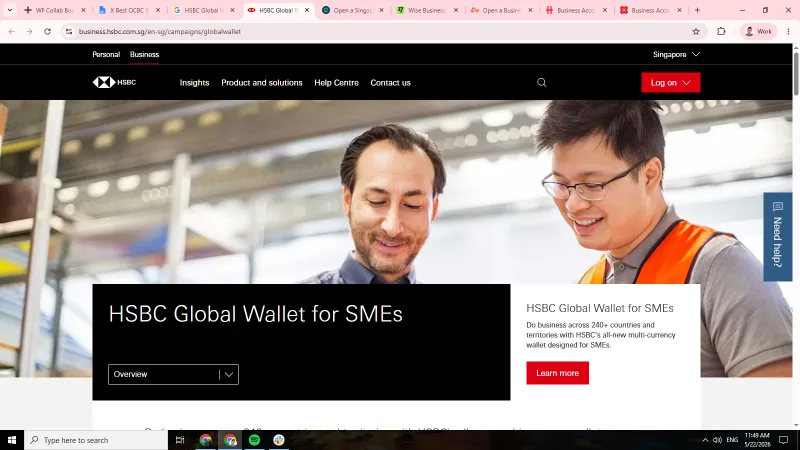
Task: Open the notification center icon
Action: coord(783,440)
